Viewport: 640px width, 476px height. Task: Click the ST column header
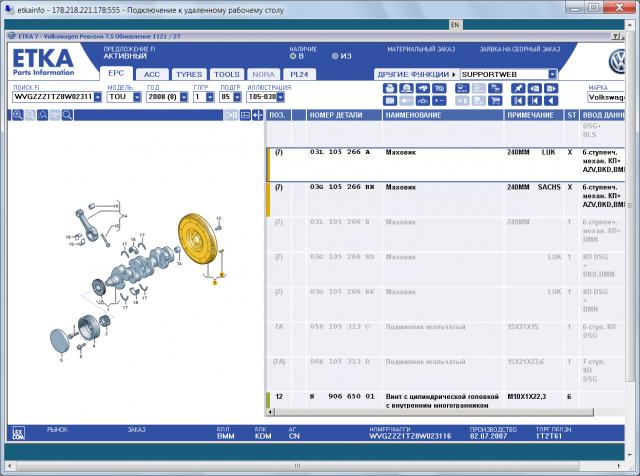pyautogui.click(x=571, y=115)
